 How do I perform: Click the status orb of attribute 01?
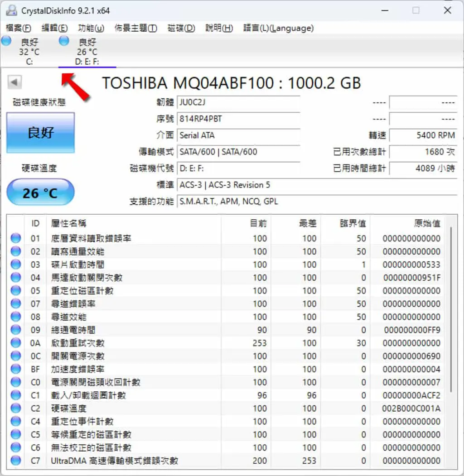[16, 238]
